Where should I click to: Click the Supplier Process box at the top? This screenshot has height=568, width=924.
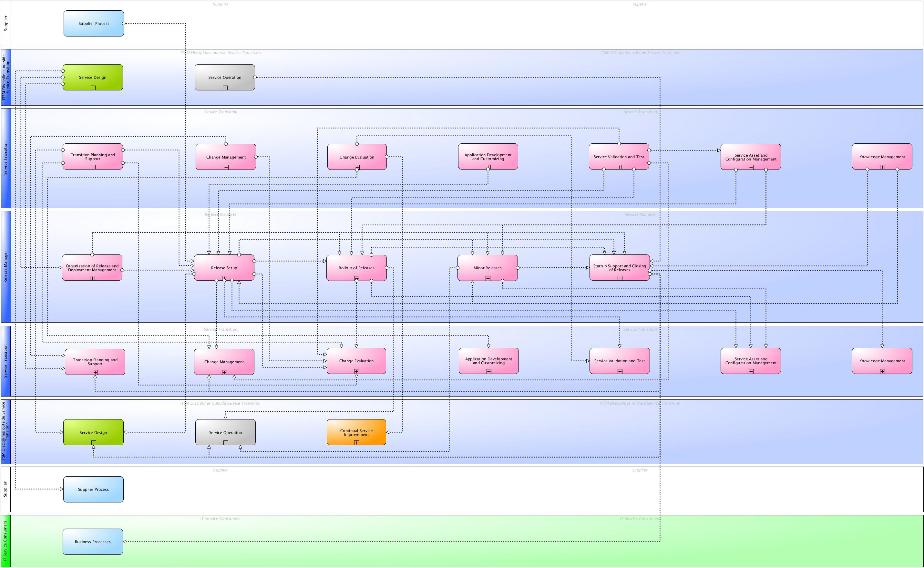93,23
